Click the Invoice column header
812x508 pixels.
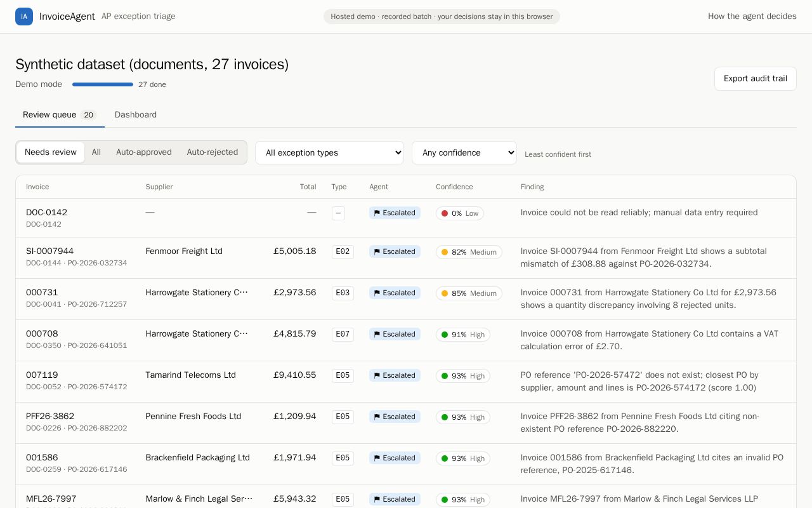pyautogui.click(x=37, y=187)
